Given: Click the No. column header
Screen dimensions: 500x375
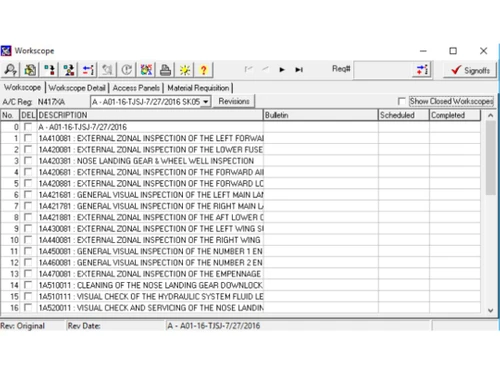Looking at the screenshot, I should click(10, 115).
